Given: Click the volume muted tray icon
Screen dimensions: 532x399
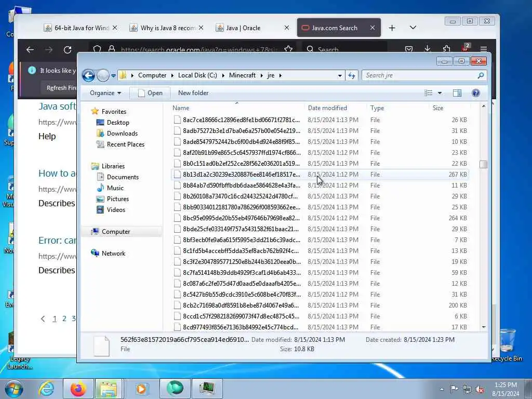Looking at the screenshot, I should [x=480, y=389].
